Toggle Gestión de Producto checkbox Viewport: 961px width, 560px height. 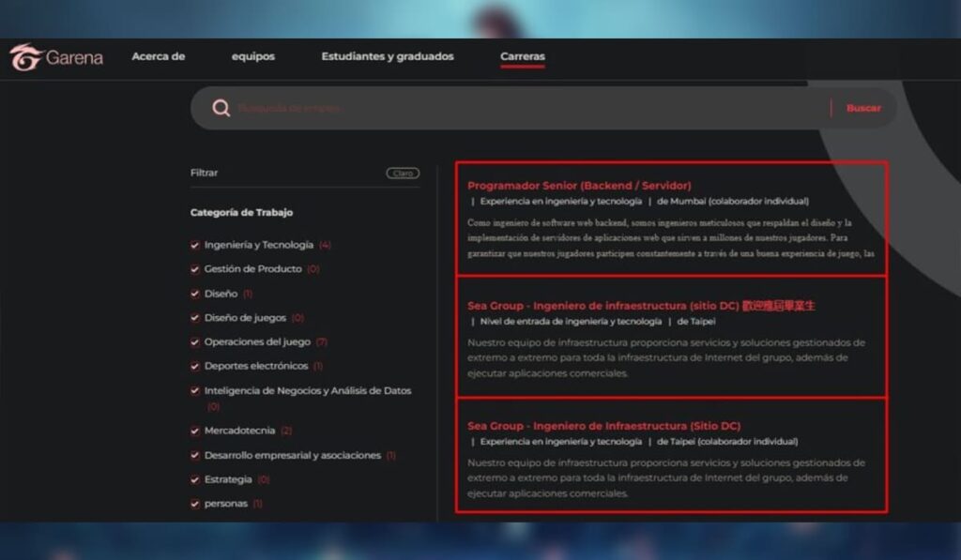(195, 269)
